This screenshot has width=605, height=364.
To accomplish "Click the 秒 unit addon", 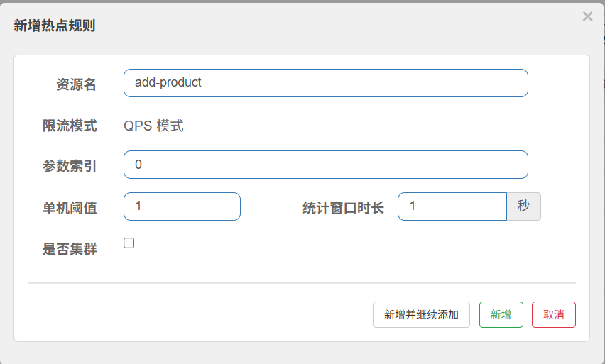I will pos(523,206).
